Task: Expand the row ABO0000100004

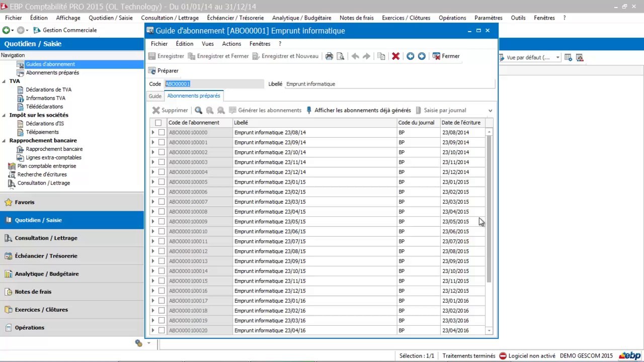Action: [153, 172]
